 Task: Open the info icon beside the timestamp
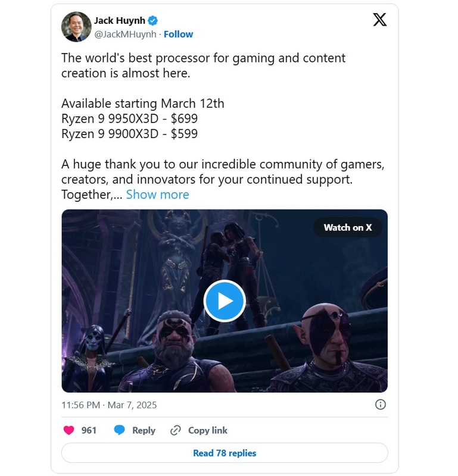click(380, 405)
